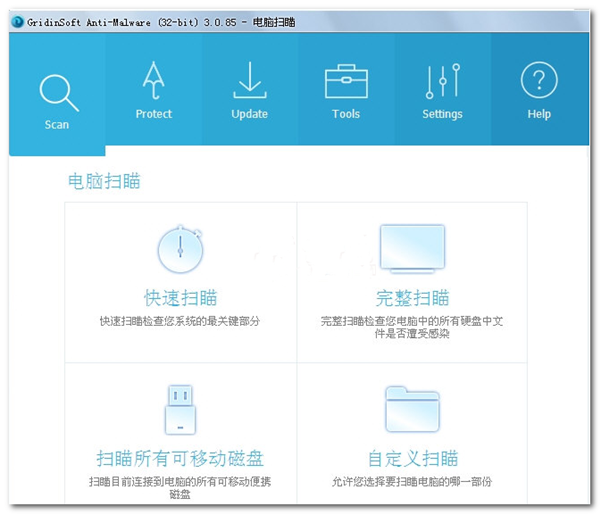Image resolution: width=600 pixels, height=514 pixels.
Task: Click the stopwatch icon for quick scan
Action: 181,249
